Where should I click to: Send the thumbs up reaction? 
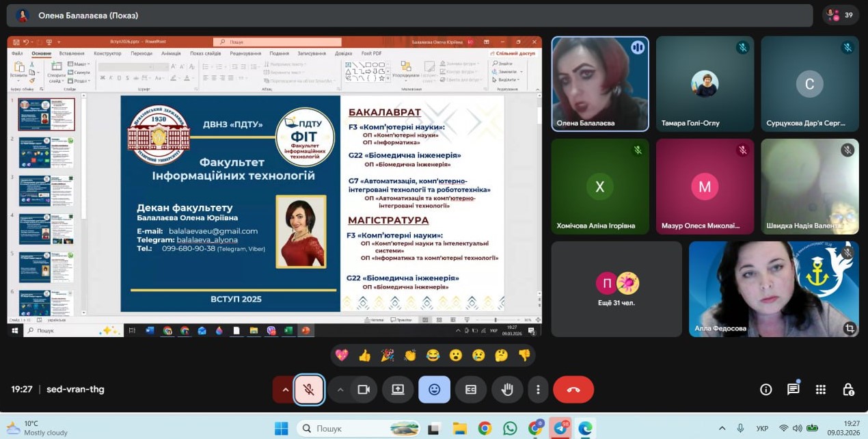click(x=364, y=355)
